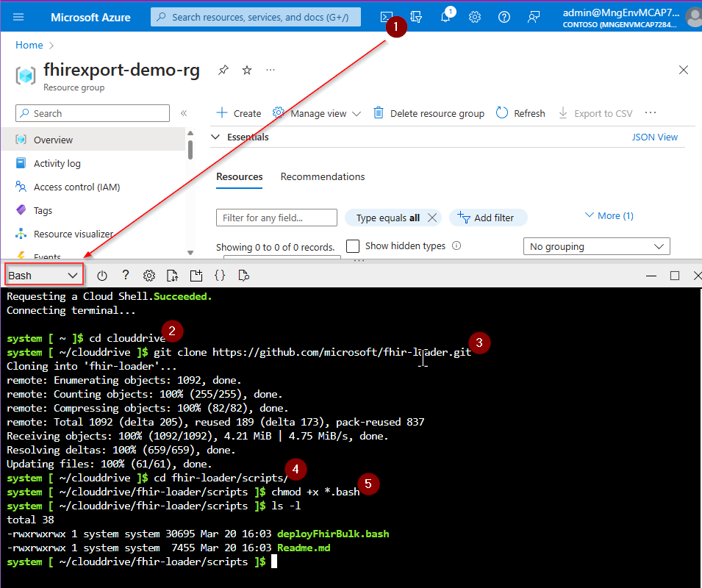Open Directories and subscriptions filter icon
The width and height of the screenshot is (702, 588).
pos(416,17)
